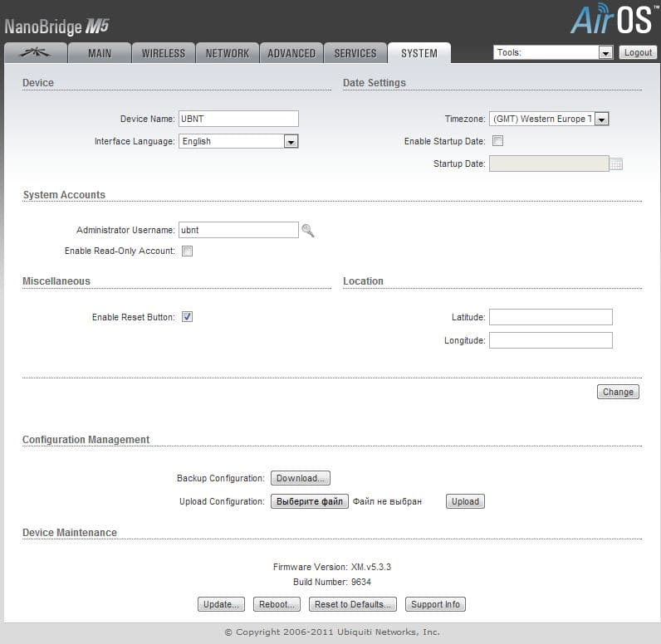Image resolution: width=661 pixels, height=644 pixels.
Task: Click the Device Maintenance heading
Action: point(70,533)
